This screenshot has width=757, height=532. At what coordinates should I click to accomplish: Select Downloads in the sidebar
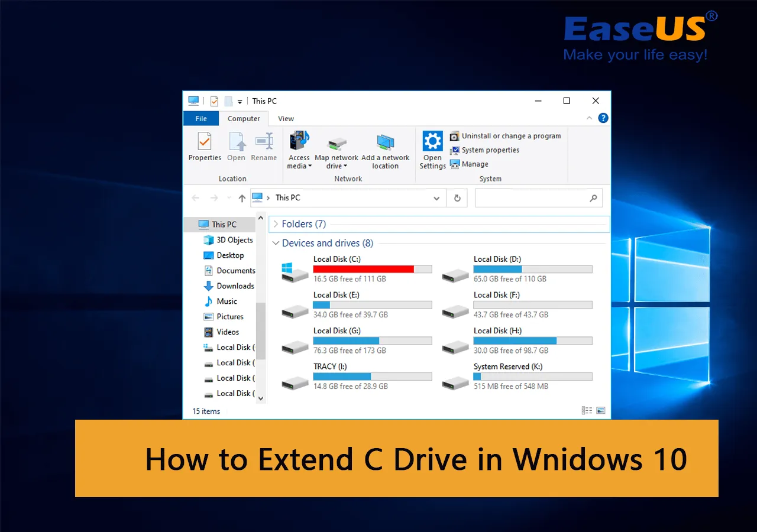[x=228, y=286]
